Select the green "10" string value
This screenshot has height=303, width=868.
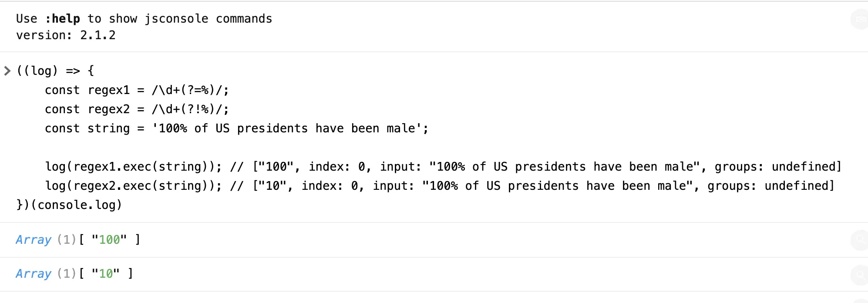[106, 273]
